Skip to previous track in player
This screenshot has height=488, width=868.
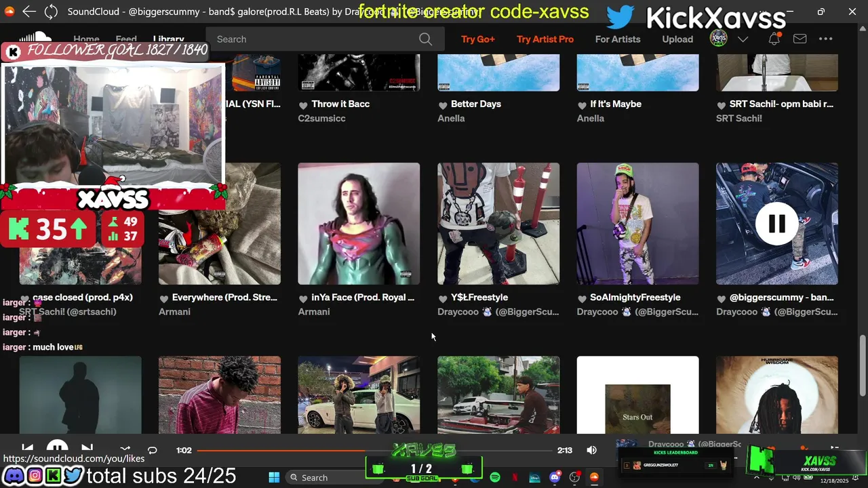click(x=28, y=449)
